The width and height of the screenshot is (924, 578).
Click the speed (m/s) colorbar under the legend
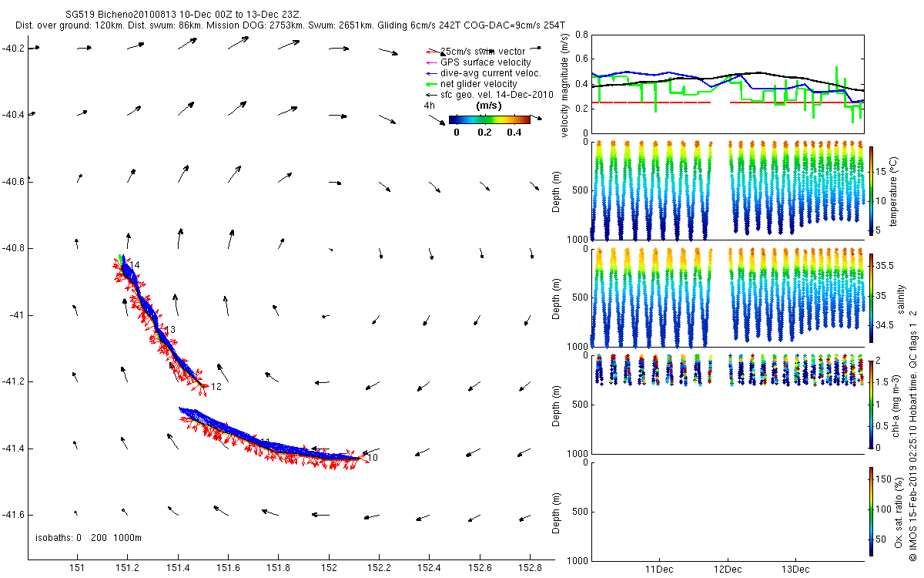(490, 119)
